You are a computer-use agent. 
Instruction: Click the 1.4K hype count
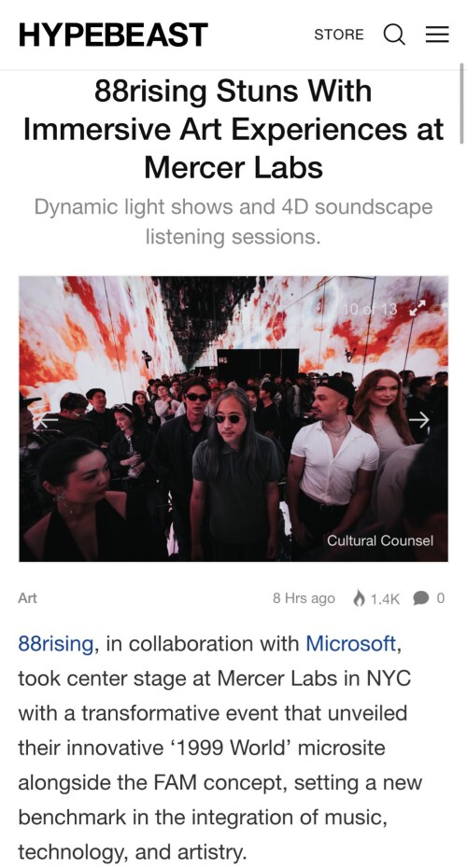tap(385, 598)
